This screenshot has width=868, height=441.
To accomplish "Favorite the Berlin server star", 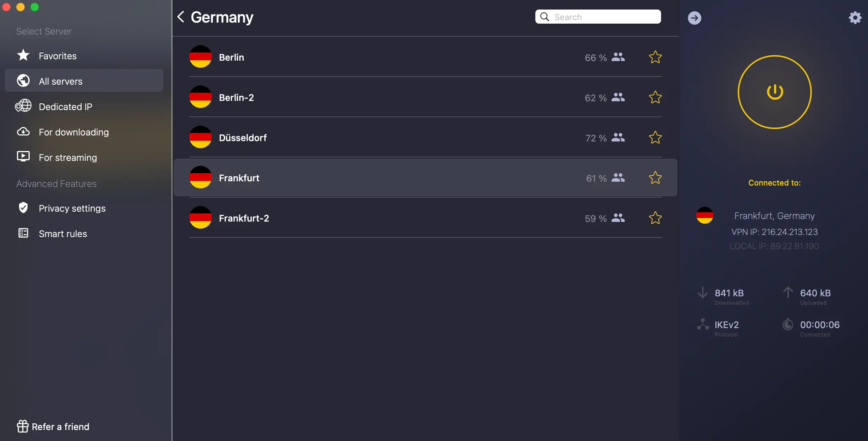I will pos(655,57).
